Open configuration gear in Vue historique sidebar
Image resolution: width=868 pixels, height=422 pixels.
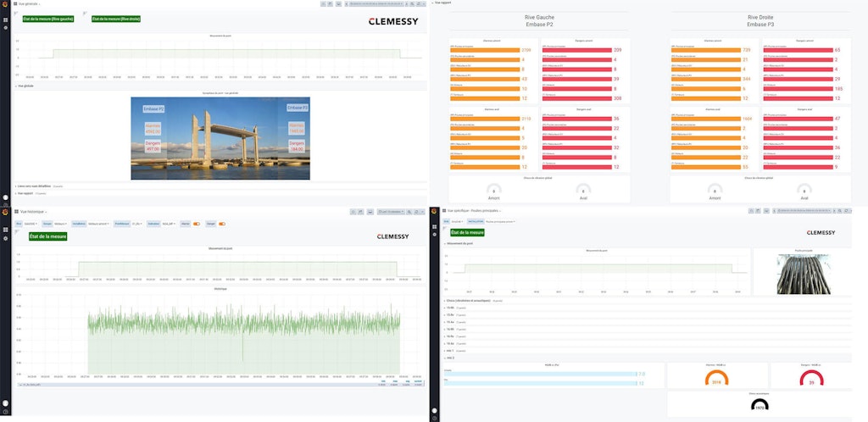pos(6,238)
